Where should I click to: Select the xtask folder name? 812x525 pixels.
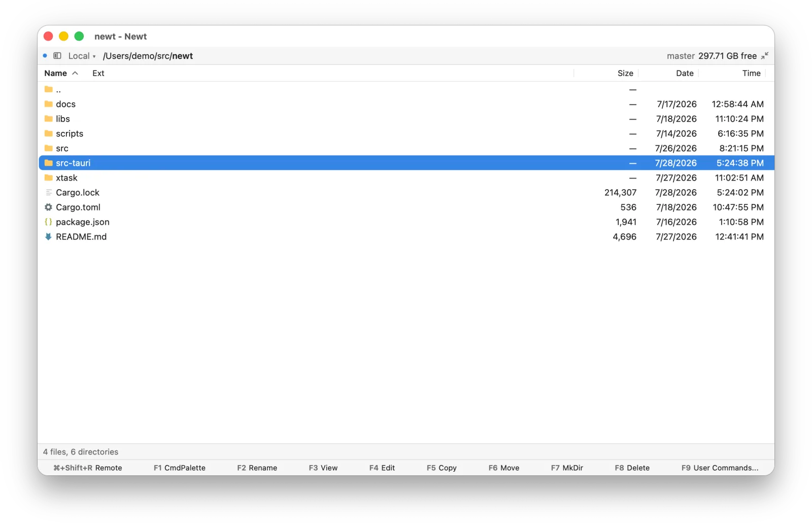(x=66, y=178)
